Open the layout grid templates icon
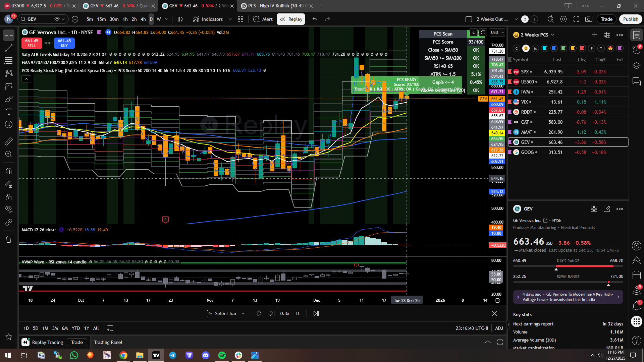The width and height of the screenshot is (644, 362). click(240, 19)
